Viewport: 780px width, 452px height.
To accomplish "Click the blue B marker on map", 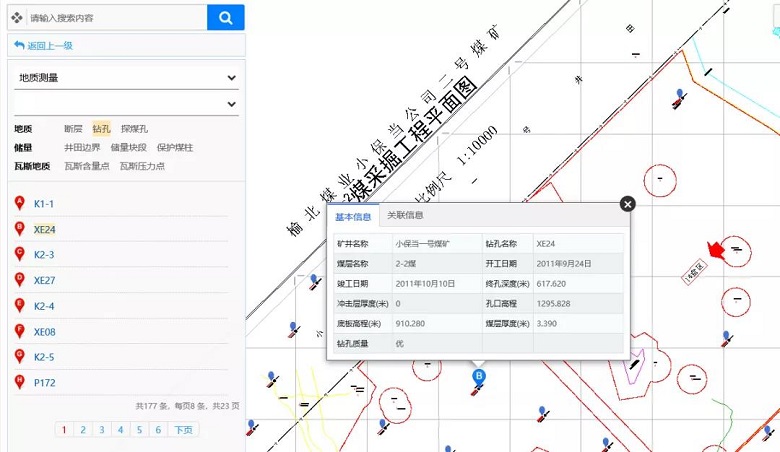I will pyautogui.click(x=479, y=376).
